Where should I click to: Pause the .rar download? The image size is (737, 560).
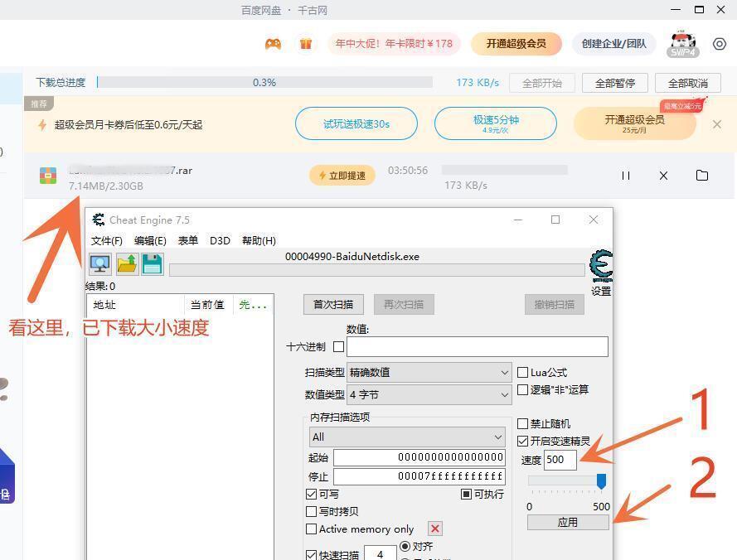pos(626,176)
